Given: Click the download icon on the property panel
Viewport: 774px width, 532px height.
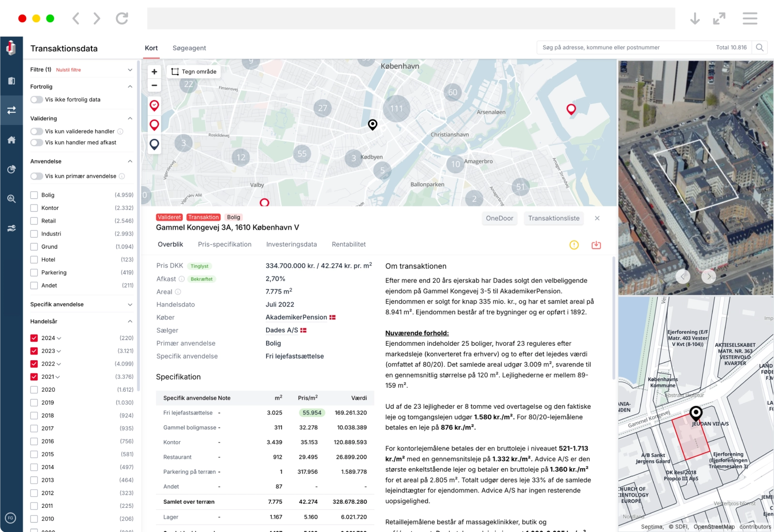Looking at the screenshot, I should click(596, 245).
